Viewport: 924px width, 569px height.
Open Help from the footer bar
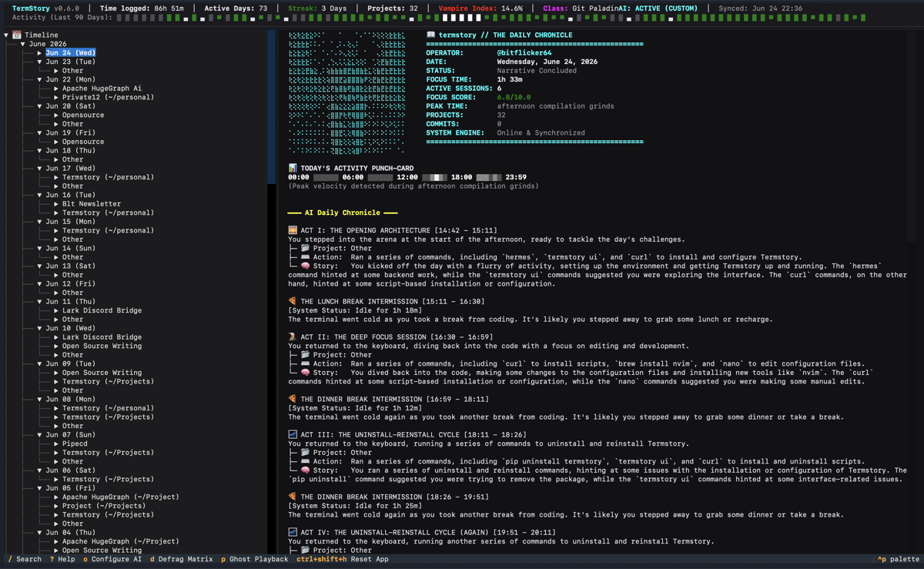[62, 559]
